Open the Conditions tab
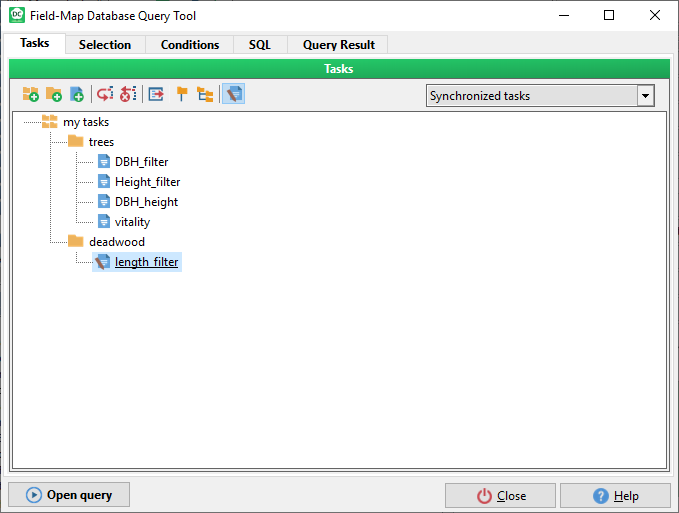Image resolution: width=679 pixels, height=513 pixels. (190, 45)
